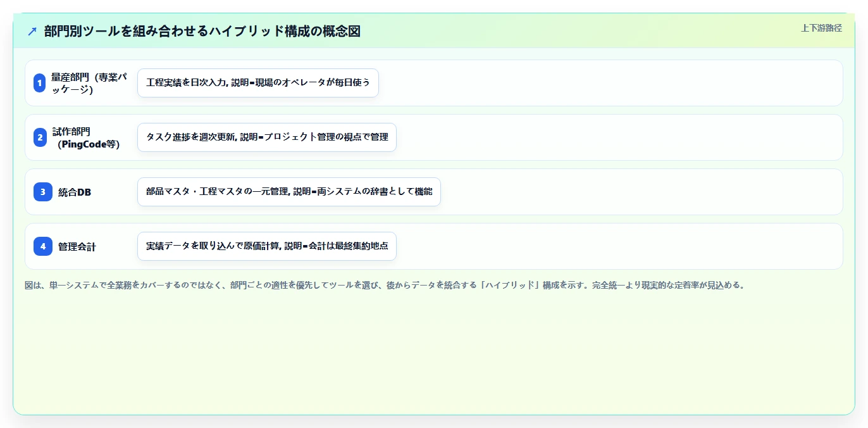Click the number 4 step badge
This screenshot has height=428, width=868.
[43, 246]
